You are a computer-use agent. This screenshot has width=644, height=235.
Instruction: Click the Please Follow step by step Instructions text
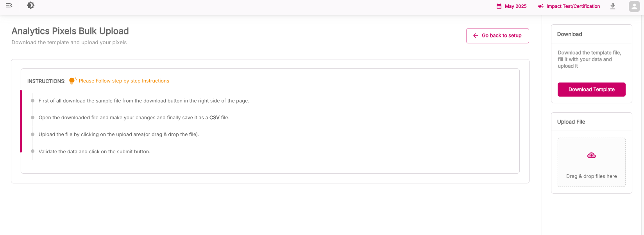pos(124,81)
